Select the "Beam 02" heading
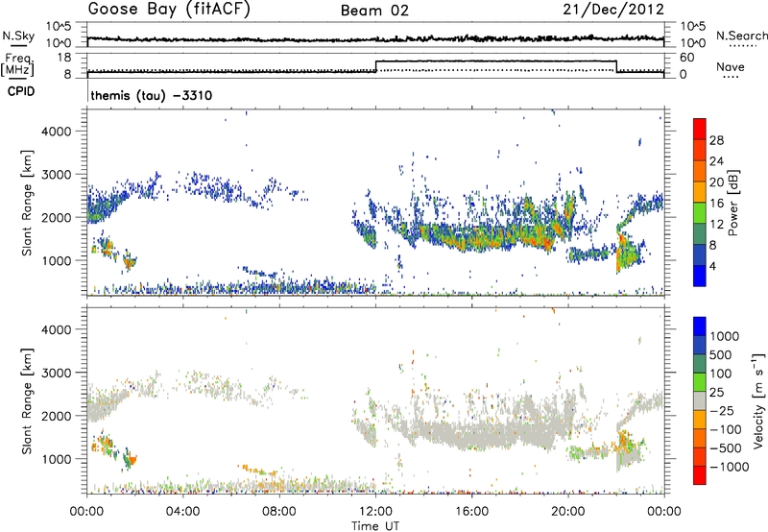The height and width of the screenshot is (532, 768). (x=374, y=11)
